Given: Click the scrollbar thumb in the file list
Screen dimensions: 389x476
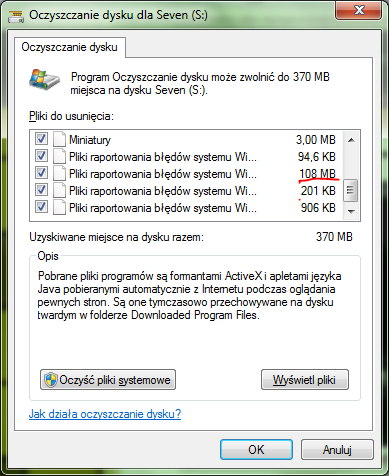Looking at the screenshot, I should [x=351, y=190].
